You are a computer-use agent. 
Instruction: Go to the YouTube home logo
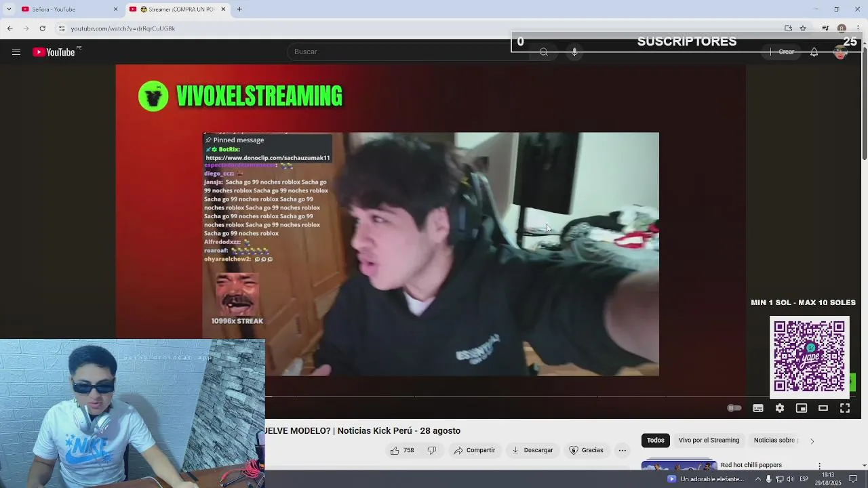click(54, 52)
